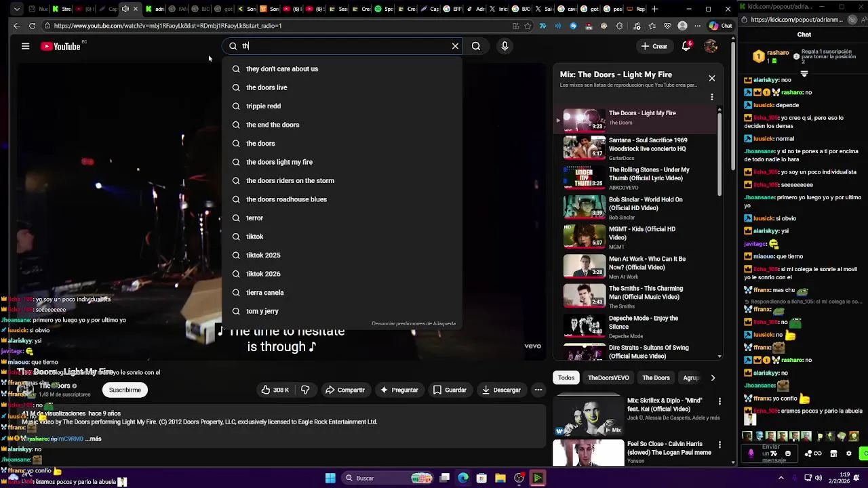This screenshot has width=868, height=488.
Task: Open the YouTube hamburger guide menu
Action: [25, 46]
